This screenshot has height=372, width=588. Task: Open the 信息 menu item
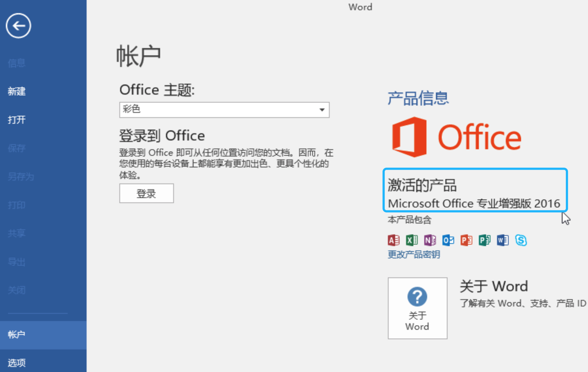(16, 63)
